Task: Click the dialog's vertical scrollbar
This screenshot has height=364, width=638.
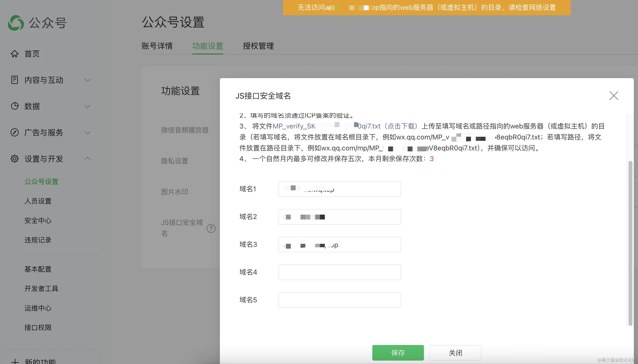Action: coord(630,243)
